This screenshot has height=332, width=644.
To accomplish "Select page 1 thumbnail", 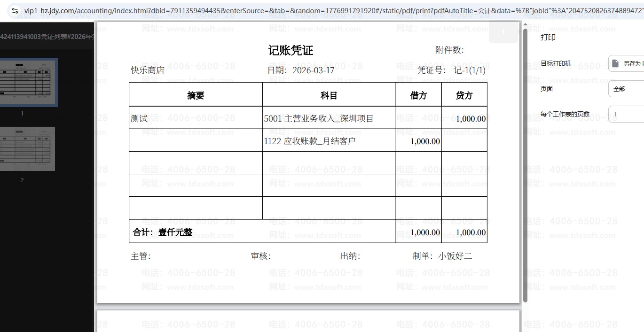I will (x=28, y=82).
